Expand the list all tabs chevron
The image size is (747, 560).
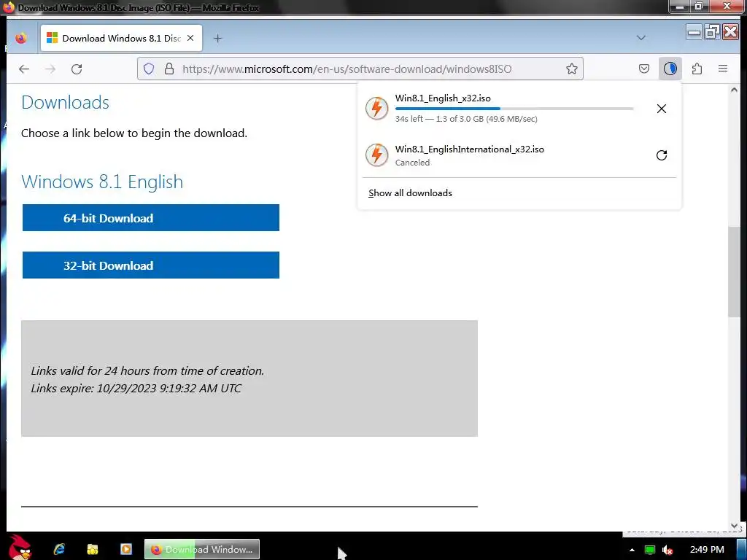coord(641,38)
